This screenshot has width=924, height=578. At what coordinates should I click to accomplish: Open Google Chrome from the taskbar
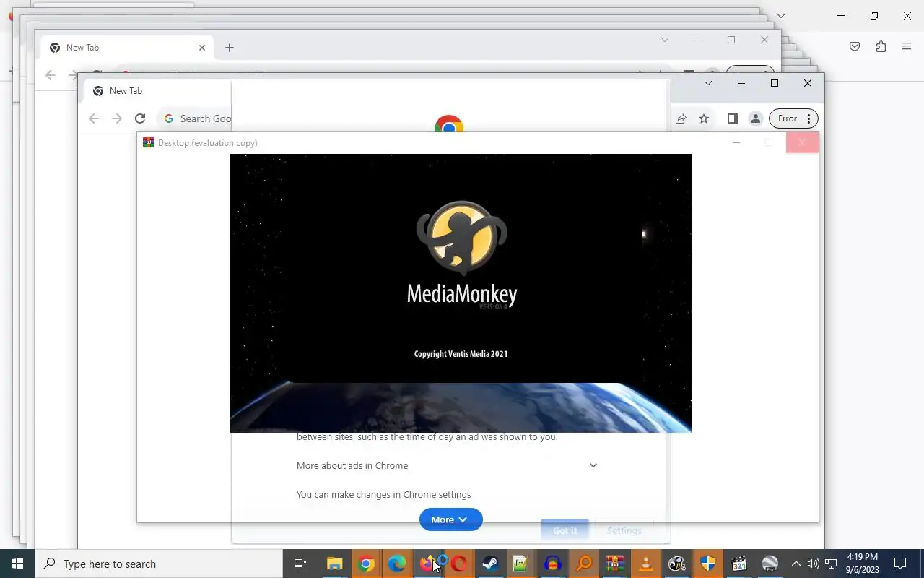(x=366, y=564)
